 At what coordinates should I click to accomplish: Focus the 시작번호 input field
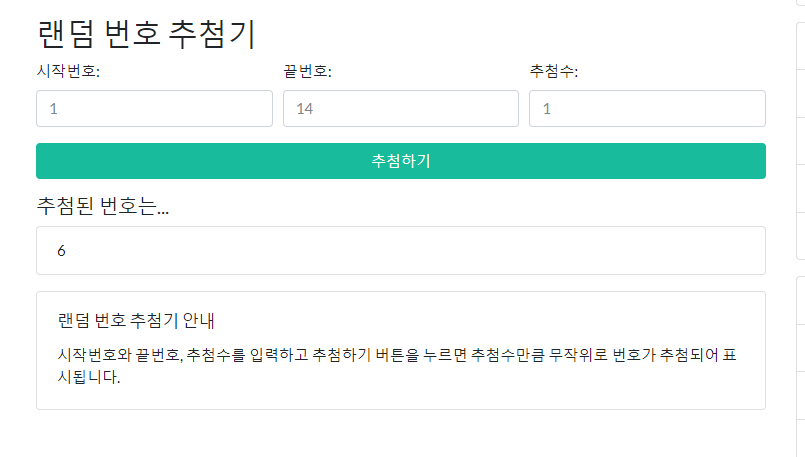[x=154, y=109]
